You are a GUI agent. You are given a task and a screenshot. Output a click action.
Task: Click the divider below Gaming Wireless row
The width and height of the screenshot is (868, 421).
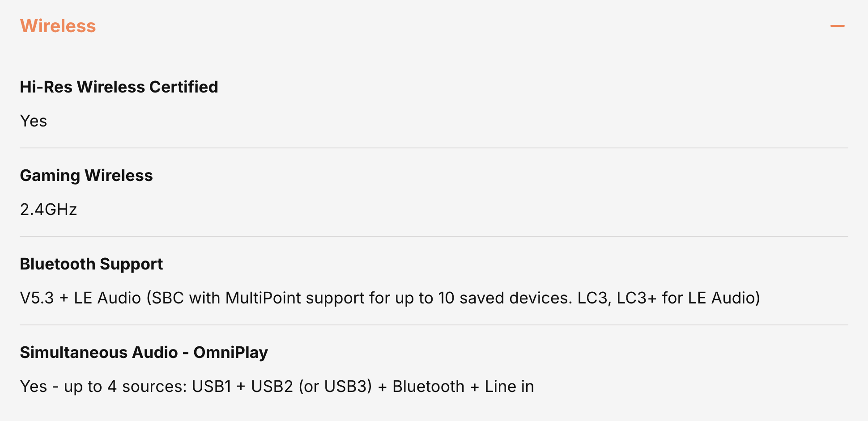coord(434,236)
